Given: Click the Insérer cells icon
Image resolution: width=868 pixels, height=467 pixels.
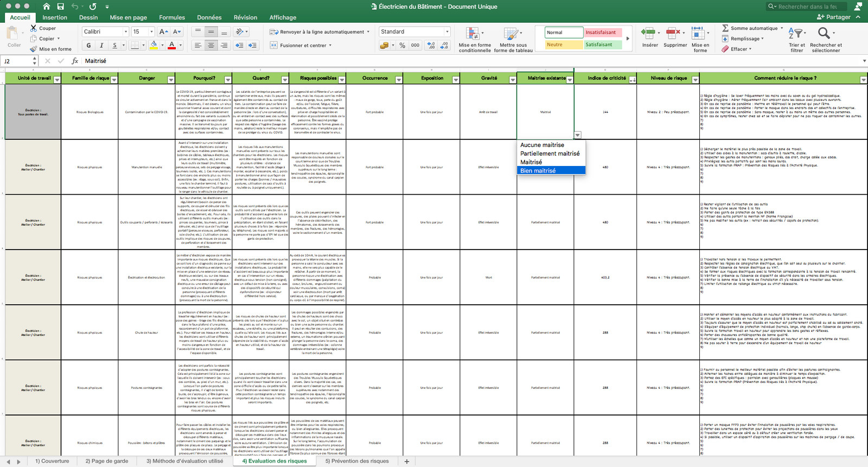Looking at the screenshot, I should tap(648, 33).
